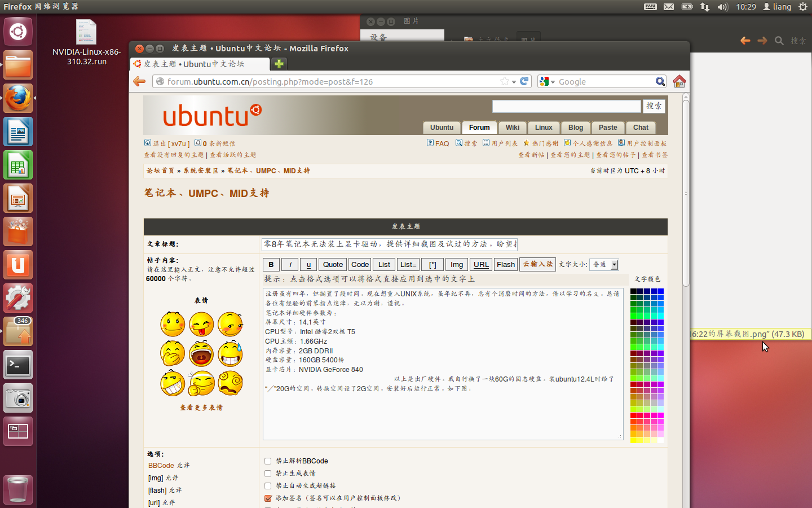Viewport: 812px width, 508px height.
Task: Open the Trash in the launcher
Action: click(18, 490)
